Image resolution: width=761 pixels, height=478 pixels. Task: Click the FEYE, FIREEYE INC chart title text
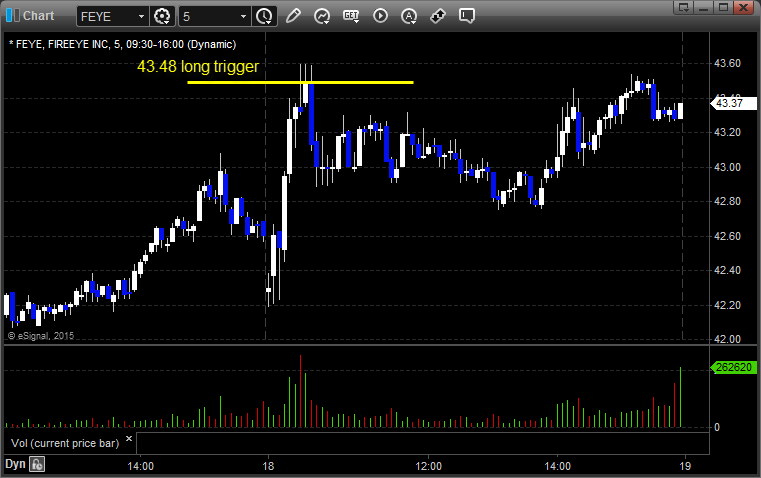pos(122,44)
